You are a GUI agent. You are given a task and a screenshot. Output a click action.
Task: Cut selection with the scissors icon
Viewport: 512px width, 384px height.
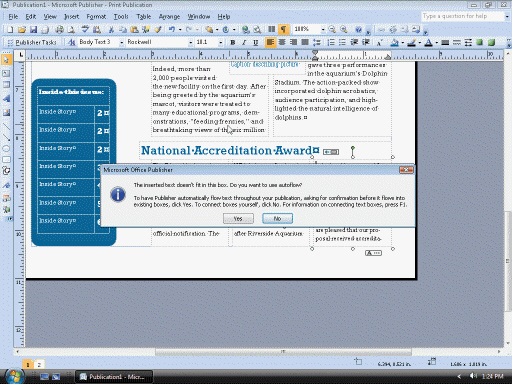pos(111,30)
